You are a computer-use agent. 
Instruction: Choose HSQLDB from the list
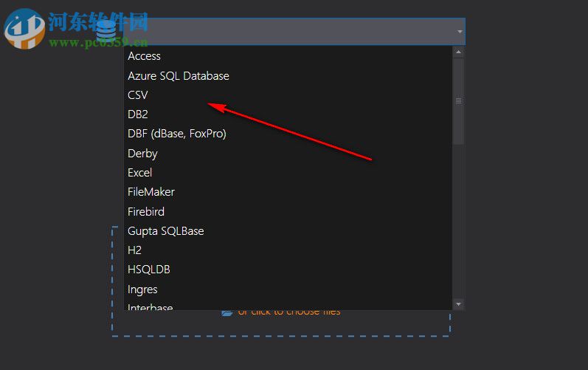[x=288, y=270]
